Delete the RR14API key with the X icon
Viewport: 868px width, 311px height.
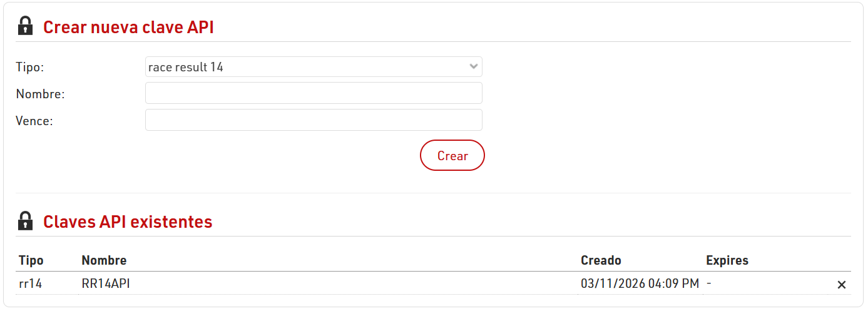click(842, 285)
